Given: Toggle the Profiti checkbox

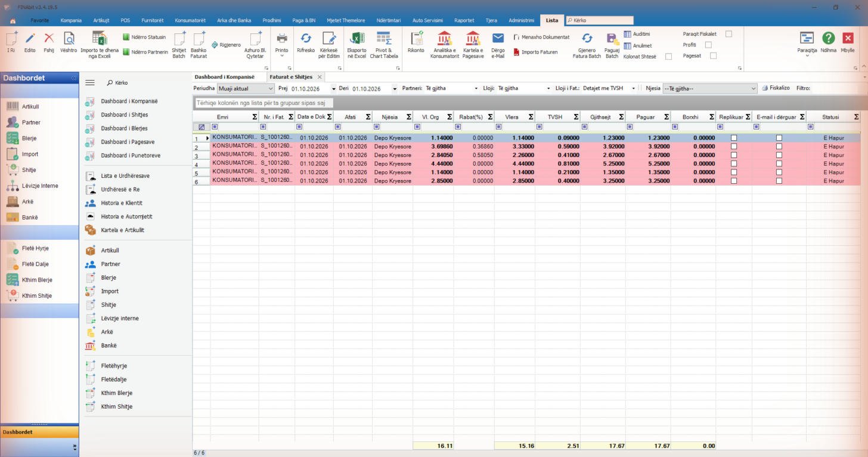Looking at the screenshot, I should click(708, 45).
